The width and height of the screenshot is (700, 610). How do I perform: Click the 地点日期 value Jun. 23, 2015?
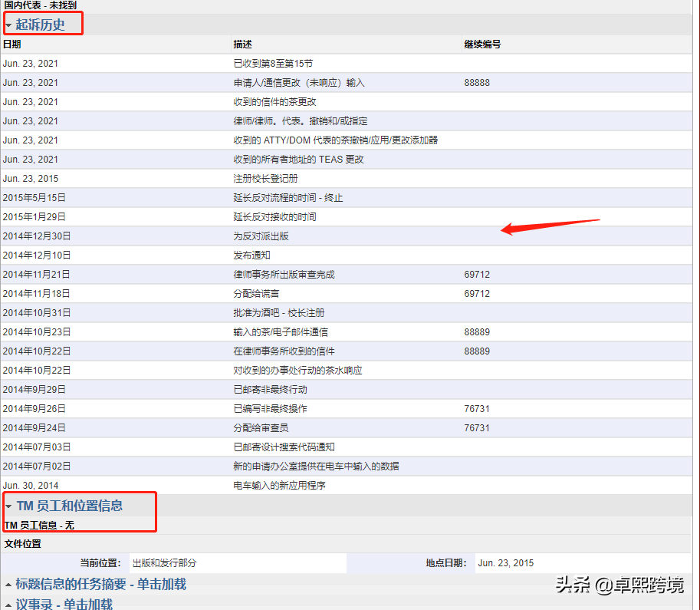click(x=506, y=563)
